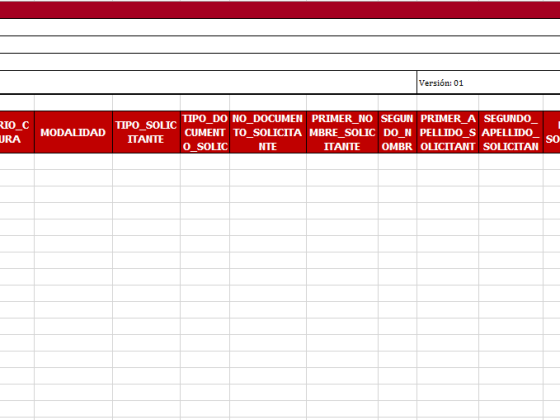Image resolution: width=560 pixels, height=420 pixels.
Task: Select the MODALIDAD column header cell
Action: (x=73, y=132)
